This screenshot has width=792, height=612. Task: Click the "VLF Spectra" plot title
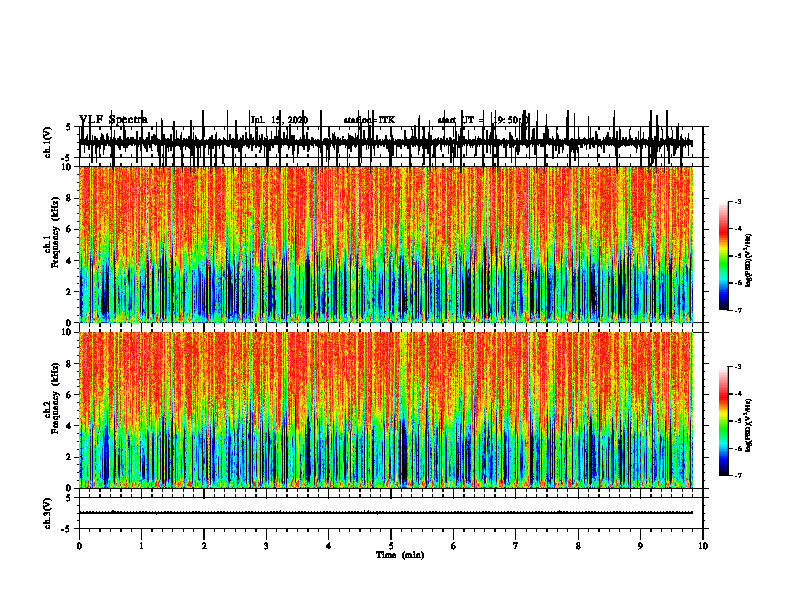(113, 119)
